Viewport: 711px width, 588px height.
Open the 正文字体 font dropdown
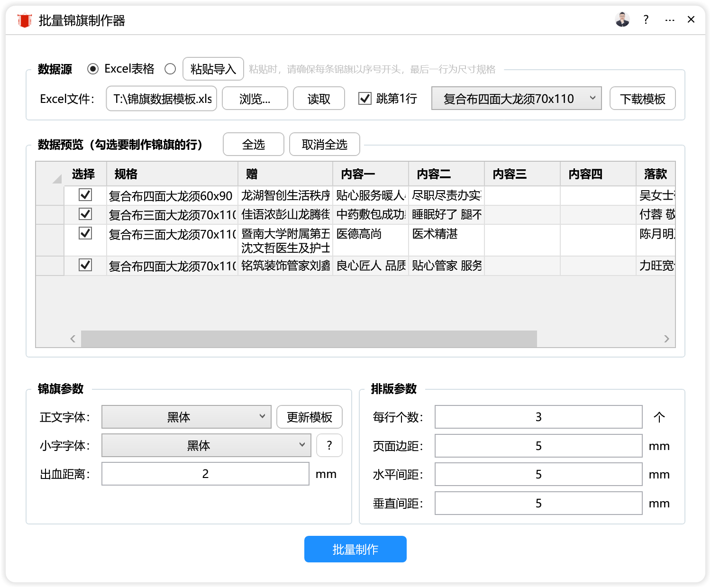[186, 417]
